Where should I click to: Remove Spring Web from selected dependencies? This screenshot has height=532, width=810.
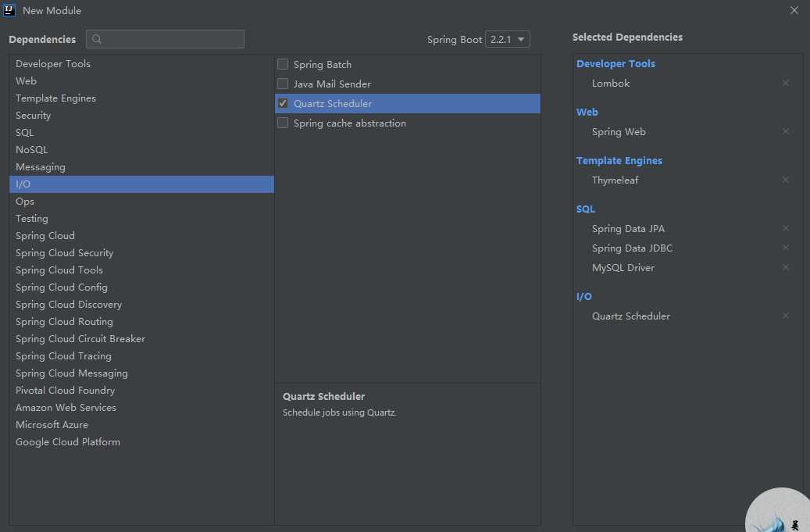[785, 132]
